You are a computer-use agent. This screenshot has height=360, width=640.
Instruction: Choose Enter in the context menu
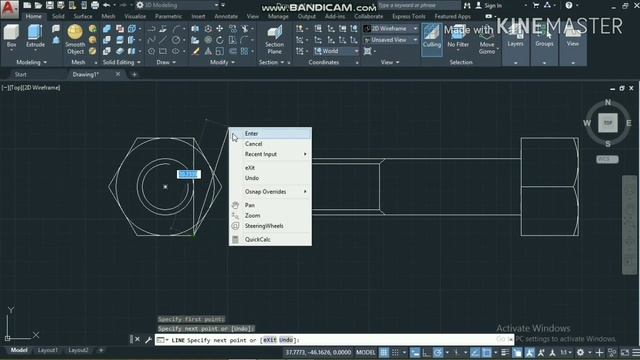pyautogui.click(x=270, y=133)
